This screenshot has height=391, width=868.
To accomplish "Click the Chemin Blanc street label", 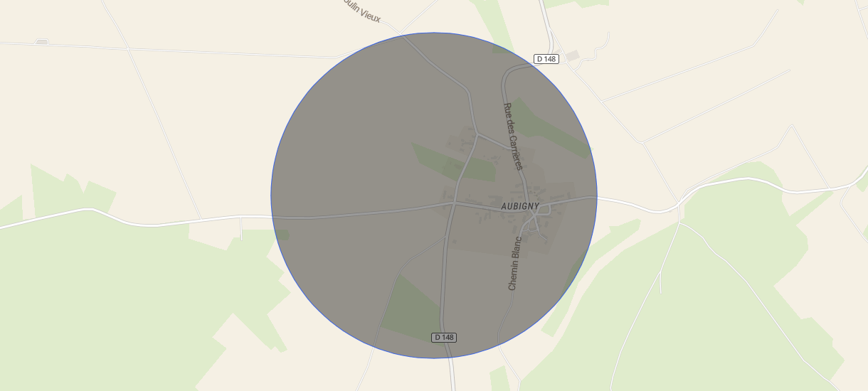I will pyautogui.click(x=515, y=264).
